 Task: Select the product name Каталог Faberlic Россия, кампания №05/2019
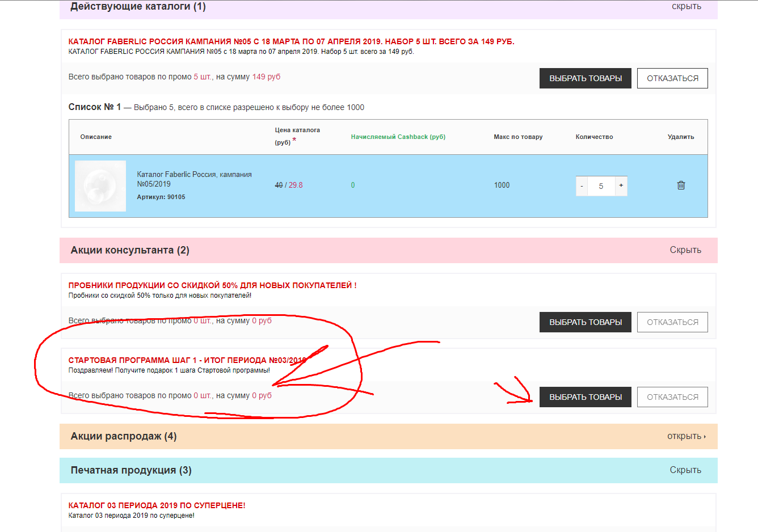pos(194,179)
